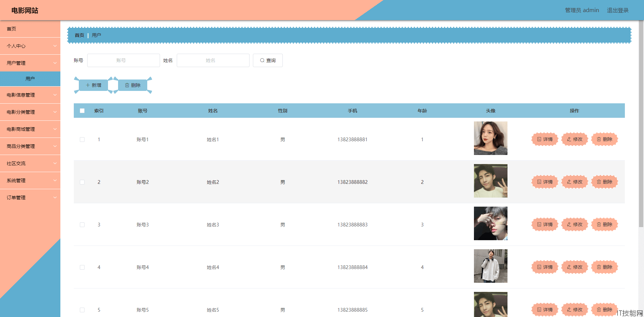Click the 查询 search button
This screenshot has width=644, height=317.
click(x=268, y=60)
